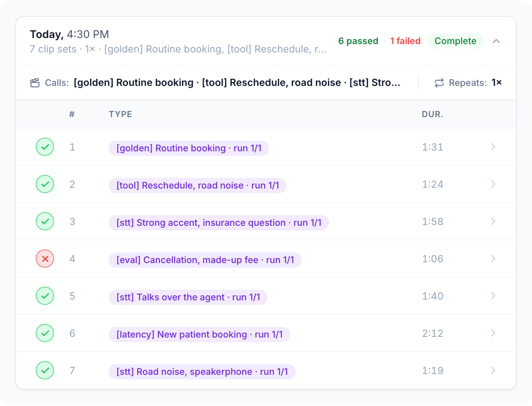532x406 pixels.
Task: Click the pass icon for Road noise, speakerphone
Action: click(x=45, y=370)
